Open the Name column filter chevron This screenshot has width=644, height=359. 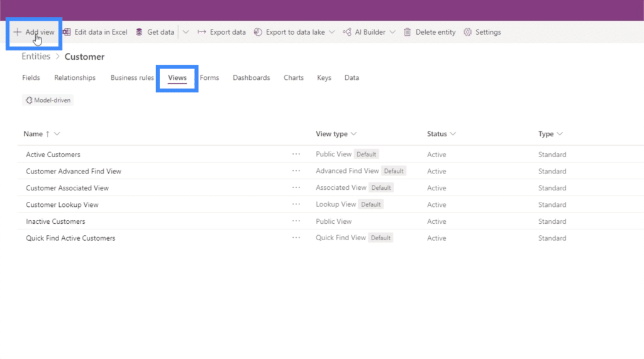pyautogui.click(x=57, y=134)
